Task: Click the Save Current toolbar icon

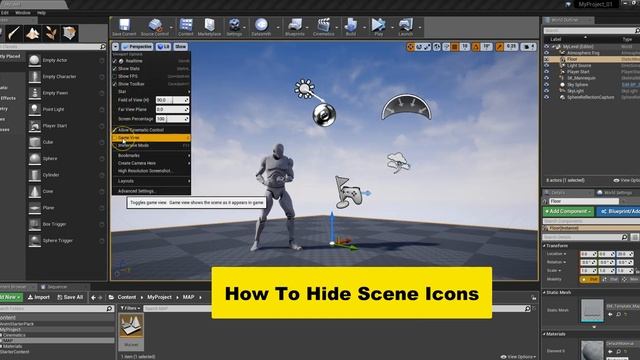Action: point(124,25)
